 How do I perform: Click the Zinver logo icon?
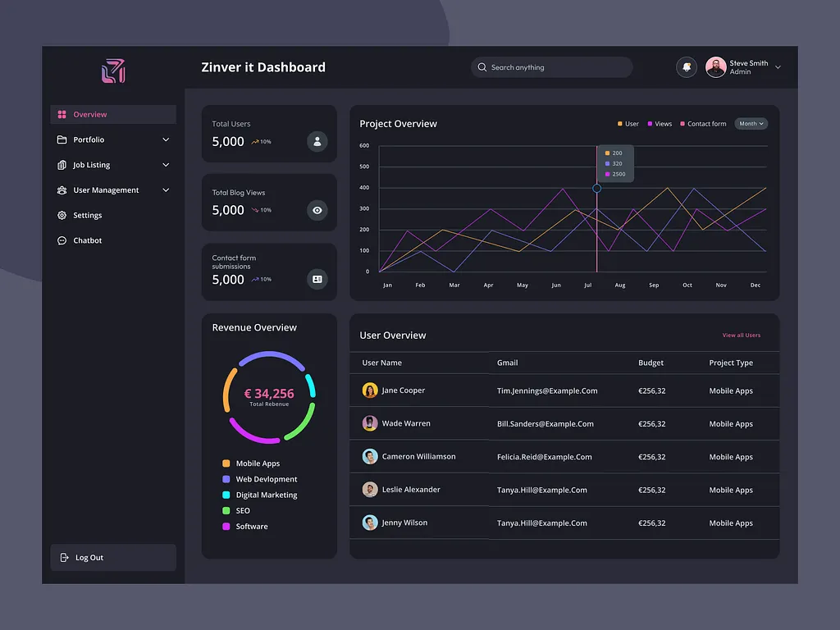pos(112,71)
